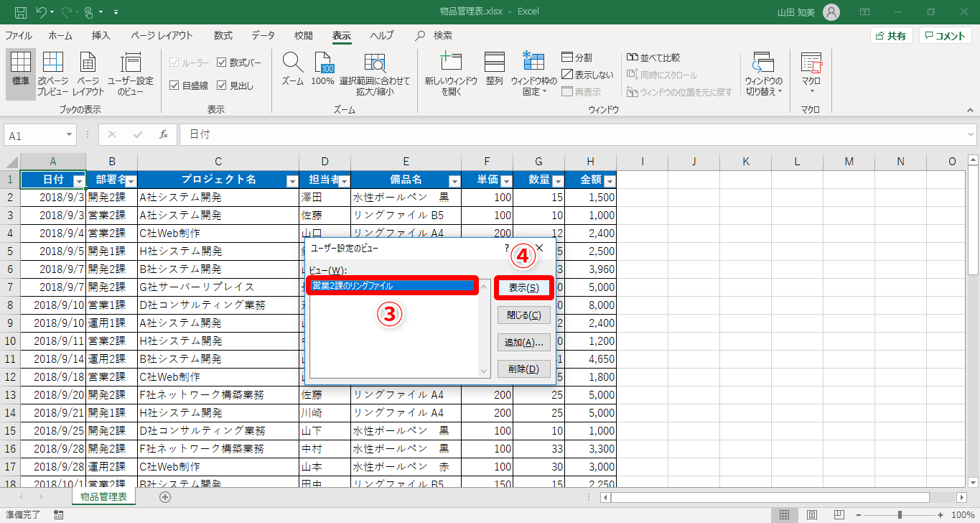Image resolution: width=980 pixels, height=523 pixels.
Task: Open the ファイル tab
Action: pyautogui.click(x=19, y=35)
